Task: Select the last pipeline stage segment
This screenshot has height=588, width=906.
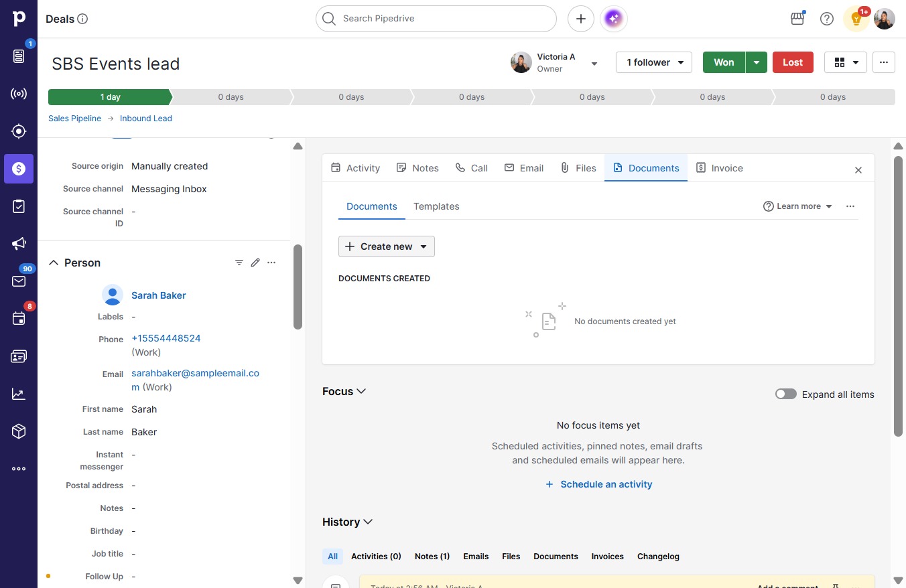Action: coord(833,97)
